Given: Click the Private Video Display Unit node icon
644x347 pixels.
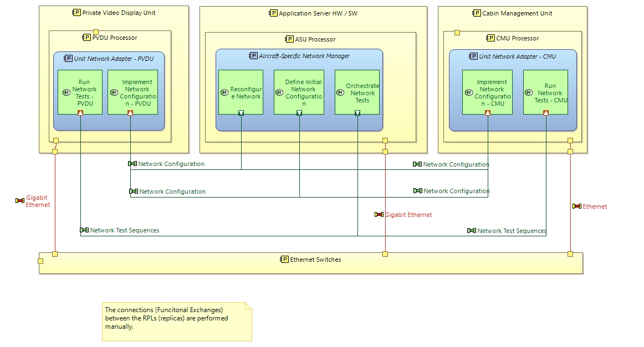Looking at the screenshot, I should (76, 13).
